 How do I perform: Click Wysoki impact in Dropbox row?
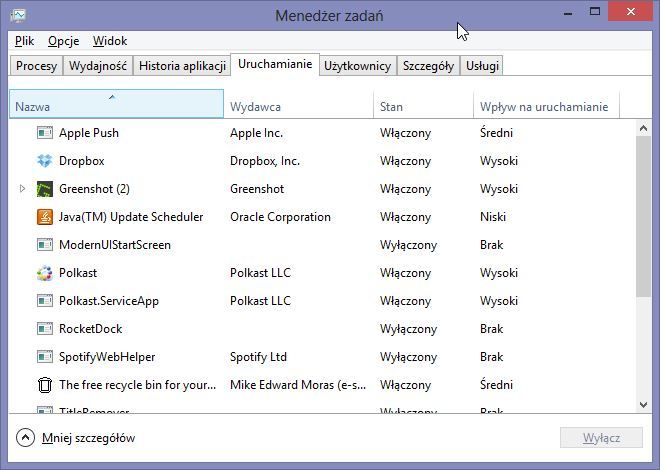point(499,161)
